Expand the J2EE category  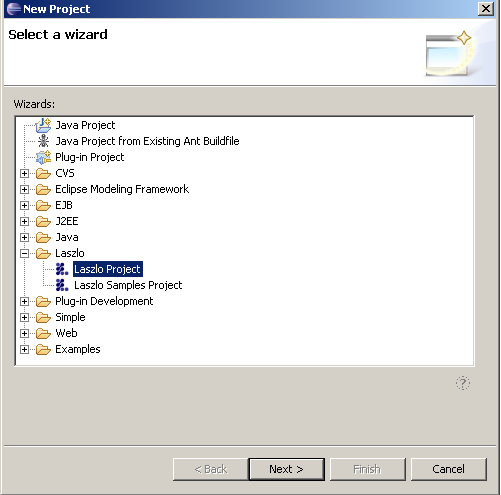tap(24, 221)
